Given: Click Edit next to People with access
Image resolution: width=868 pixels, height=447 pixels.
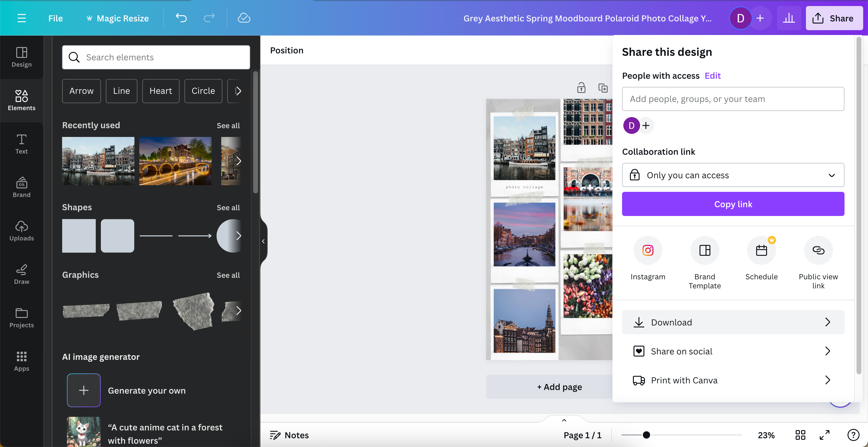Looking at the screenshot, I should [712, 76].
